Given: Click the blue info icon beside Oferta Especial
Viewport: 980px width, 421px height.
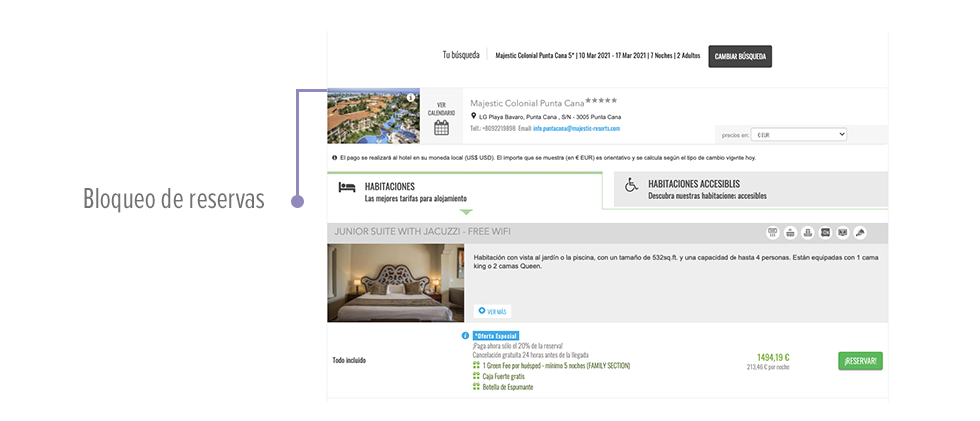Looking at the screenshot, I should (465, 335).
